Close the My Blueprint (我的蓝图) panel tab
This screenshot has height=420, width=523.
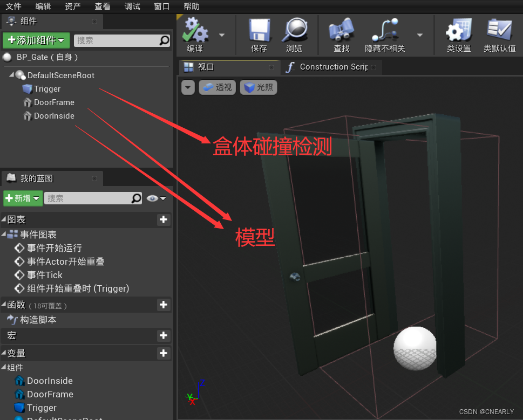pos(94,178)
